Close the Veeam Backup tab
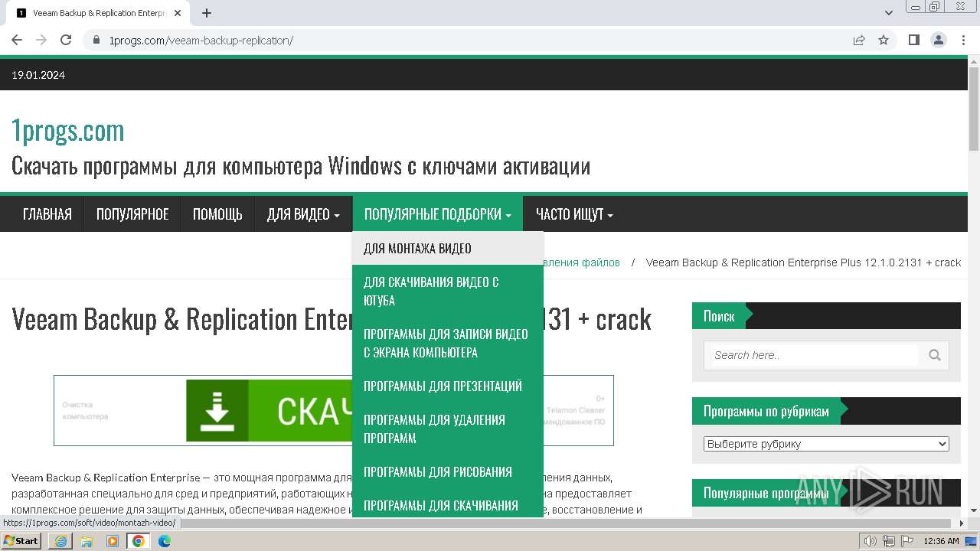 click(x=178, y=13)
